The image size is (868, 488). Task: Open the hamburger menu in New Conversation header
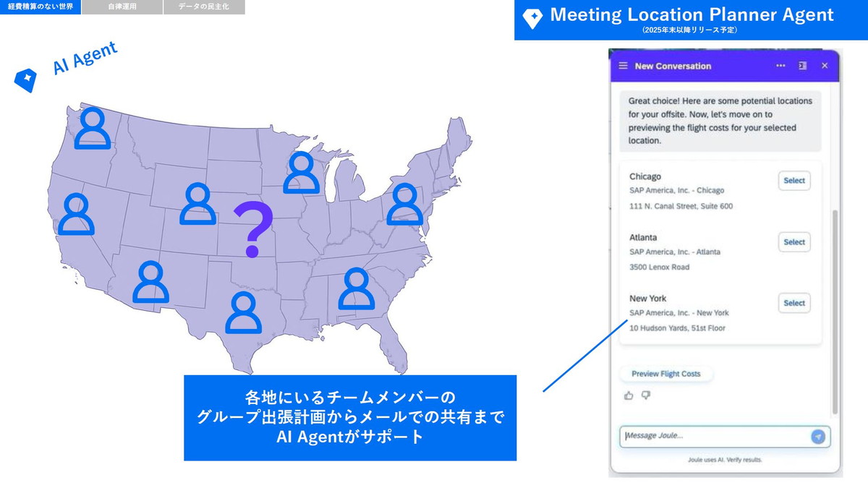(x=624, y=66)
